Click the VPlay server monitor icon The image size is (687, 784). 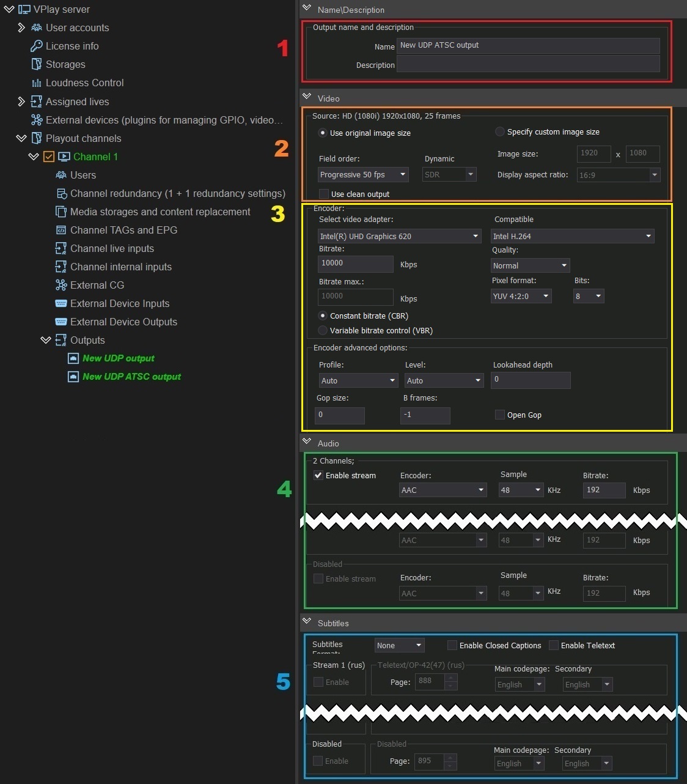24,9
